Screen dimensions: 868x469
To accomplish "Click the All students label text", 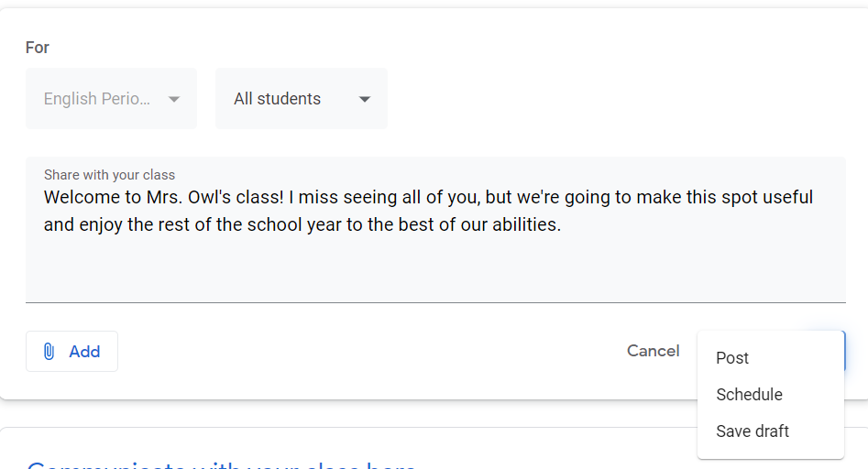I will coord(277,98).
